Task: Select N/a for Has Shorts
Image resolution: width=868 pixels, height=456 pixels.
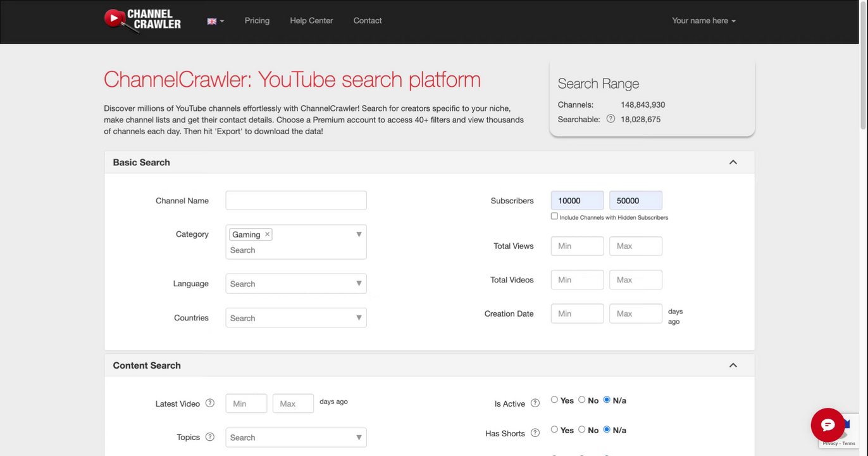Action: 607,429
